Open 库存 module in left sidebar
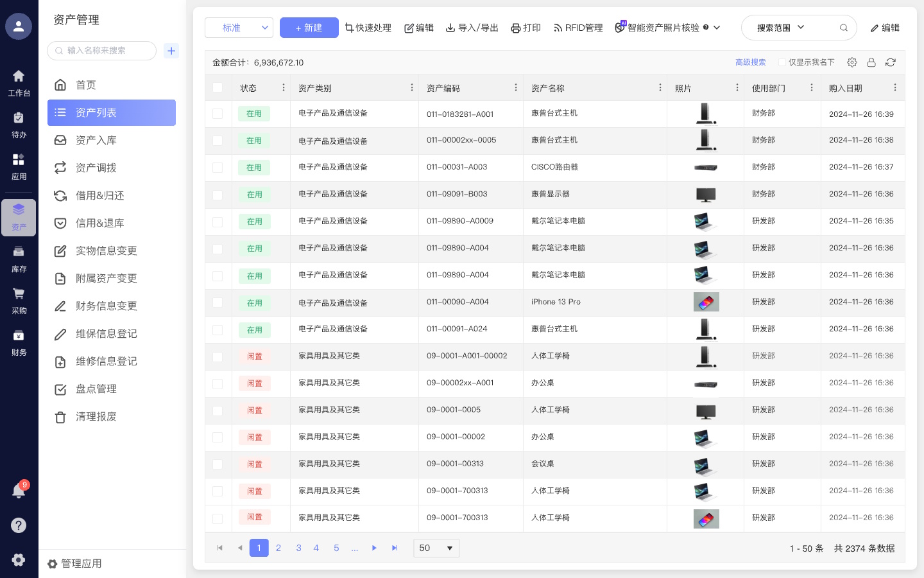This screenshot has width=924, height=578. tap(19, 259)
